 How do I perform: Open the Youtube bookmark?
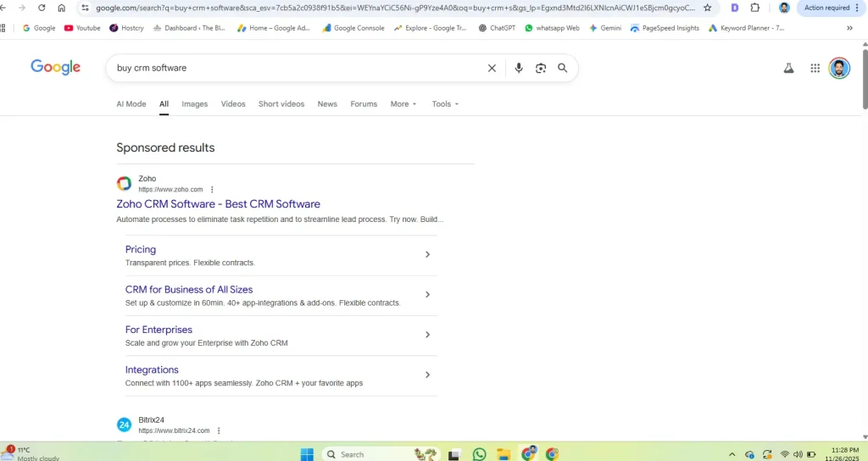(x=82, y=28)
